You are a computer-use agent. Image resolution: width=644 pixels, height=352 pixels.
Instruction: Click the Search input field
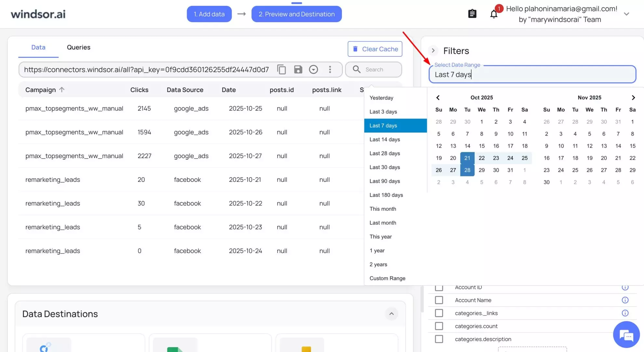click(381, 70)
